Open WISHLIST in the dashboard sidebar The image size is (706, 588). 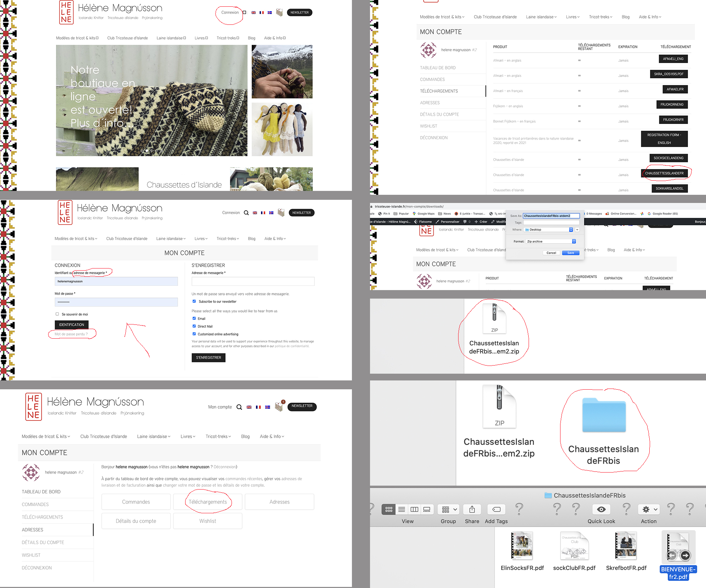coord(31,555)
